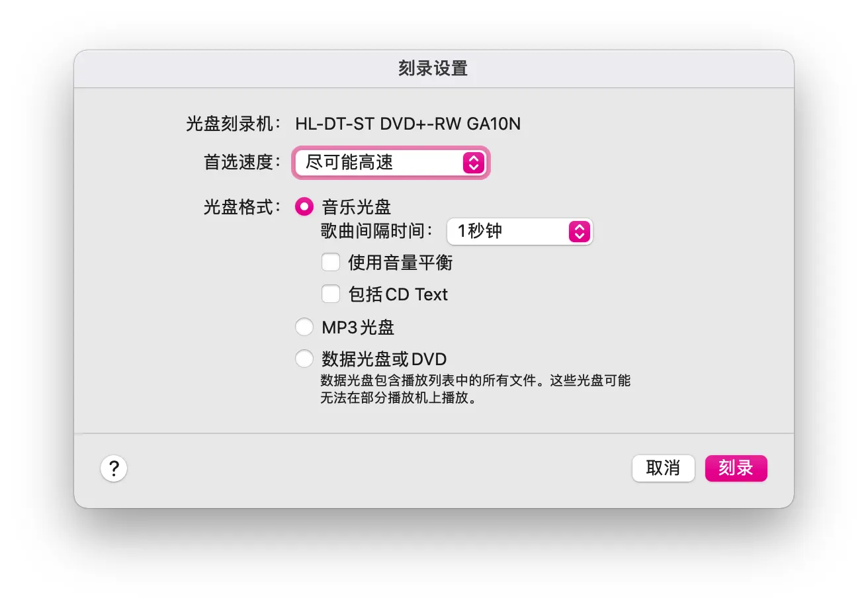The height and width of the screenshot is (606, 868).
Task: Start burning with the 刻录 button
Action: [736, 468]
